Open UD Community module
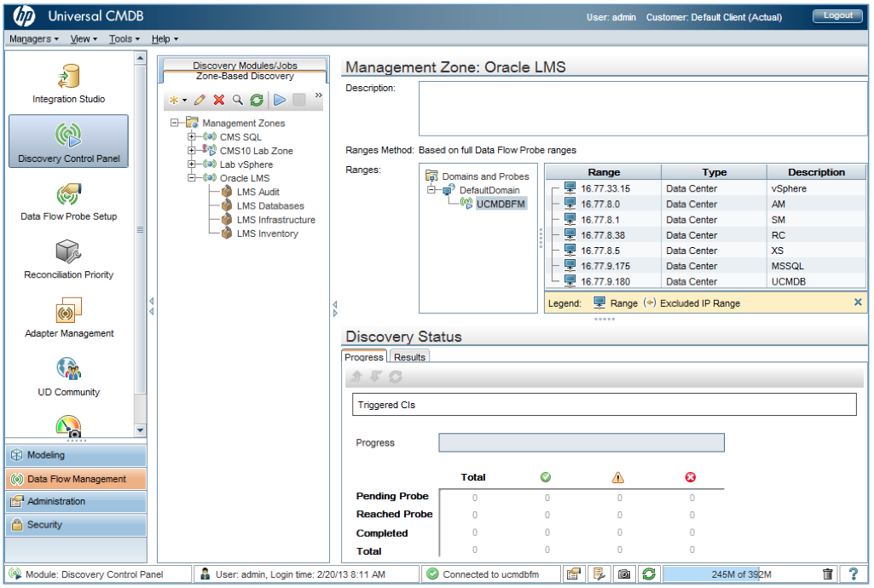 (x=68, y=377)
